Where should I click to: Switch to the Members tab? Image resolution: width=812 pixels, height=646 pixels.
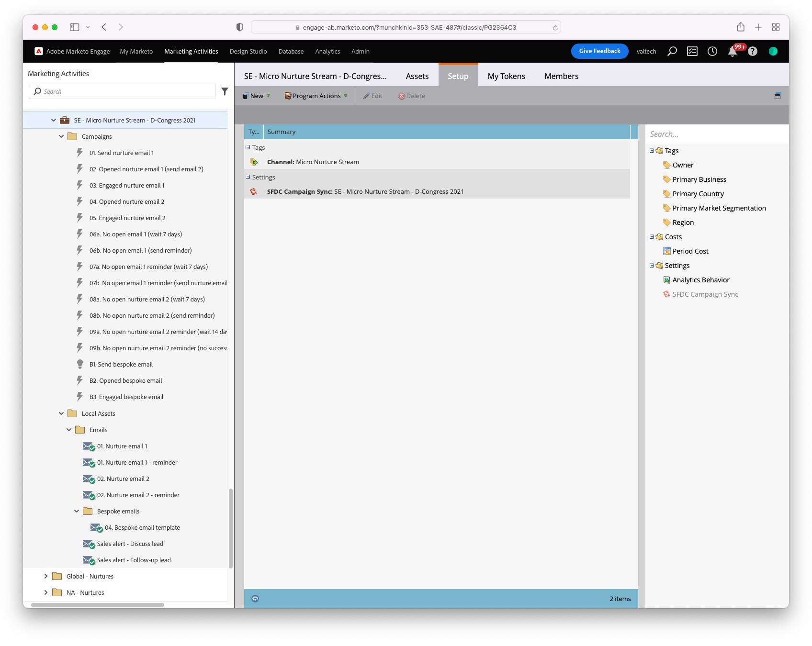[x=561, y=76]
